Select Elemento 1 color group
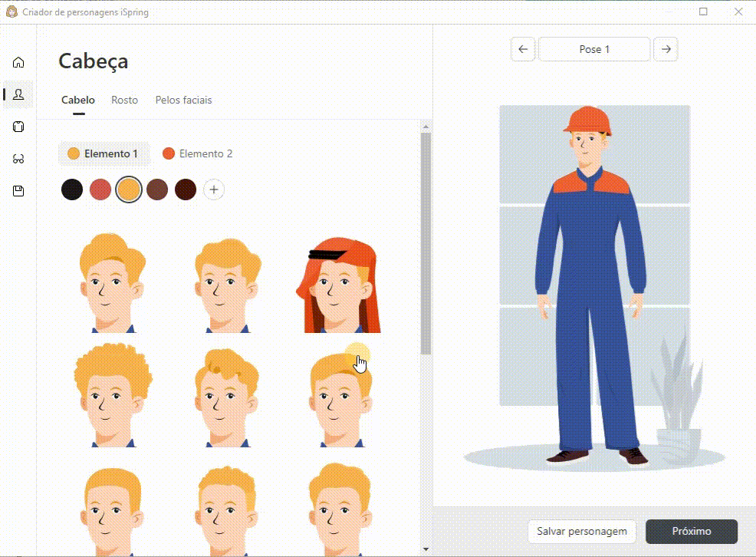 point(104,154)
